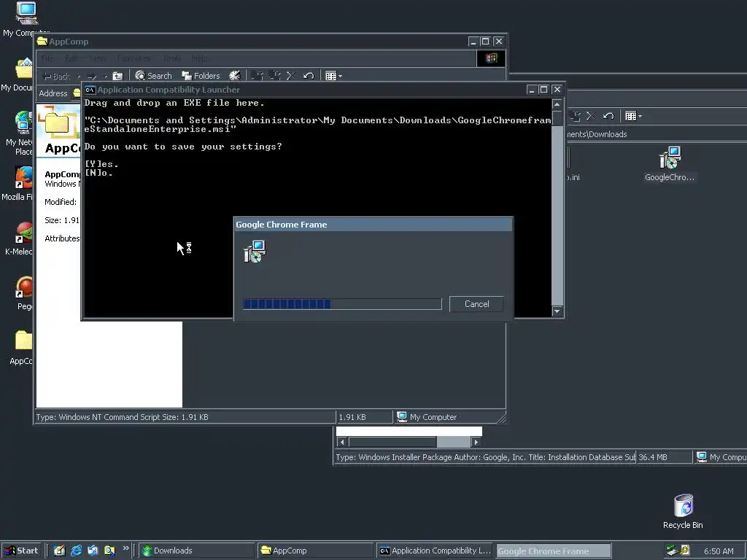Screen dimensions: 747x560
Task: Open Recycle Bin desktop icon
Action: (x=683, y=511)
